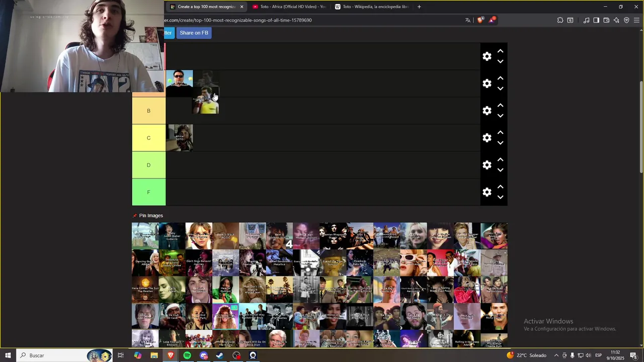
Task: Move tier B row down
Action: (x=500, y=116)
